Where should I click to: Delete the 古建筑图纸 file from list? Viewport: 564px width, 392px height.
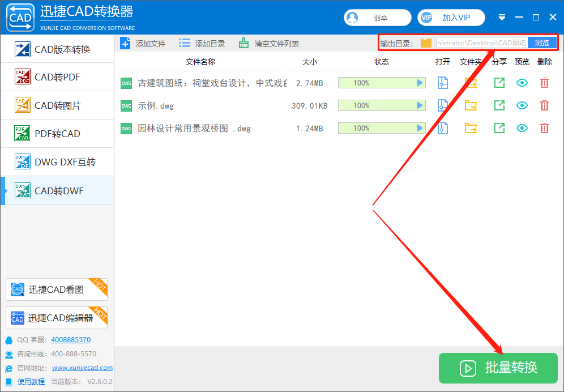coord(545,83)
